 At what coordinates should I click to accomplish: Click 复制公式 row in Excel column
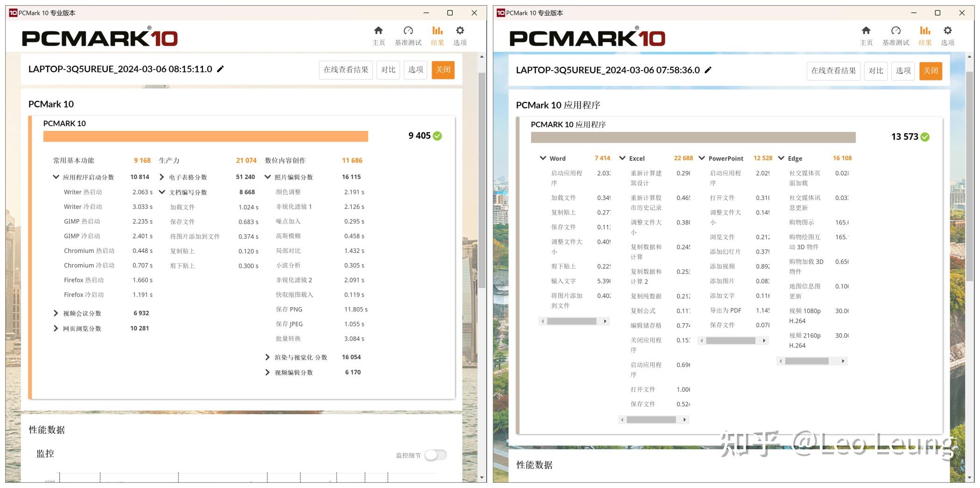660,311
